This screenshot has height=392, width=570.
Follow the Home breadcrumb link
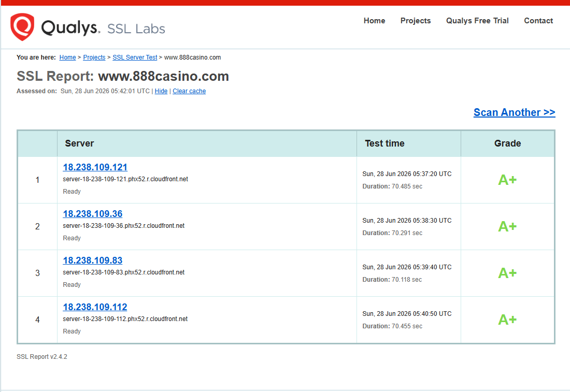[67, 57]
